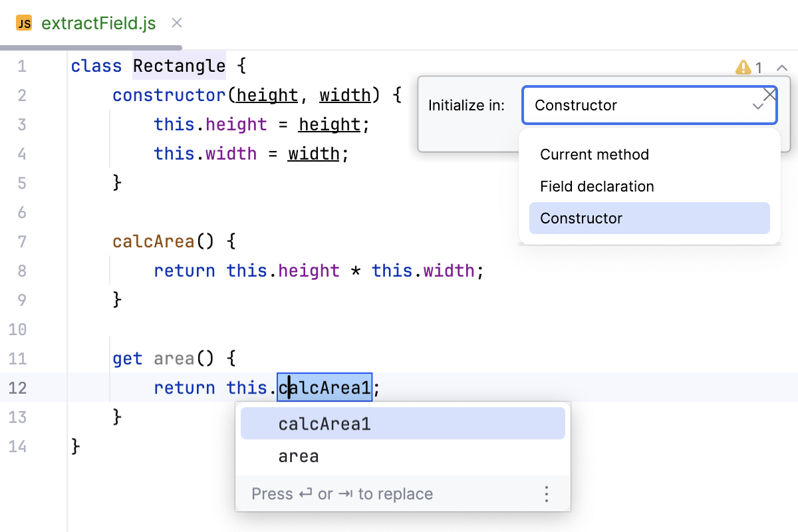
Task: Click the calcArea method name
Action: tap(154, 241)
